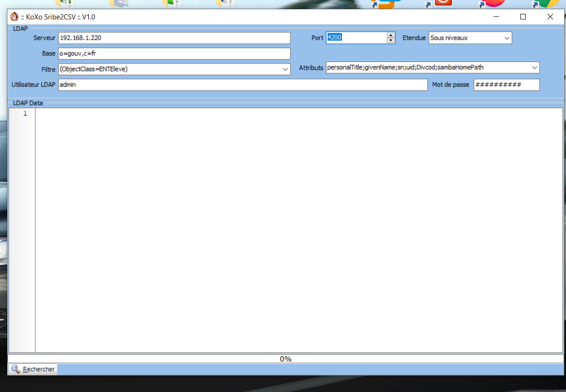Click the Etendue label
The image size is (566, 392).
click(414, 38)
